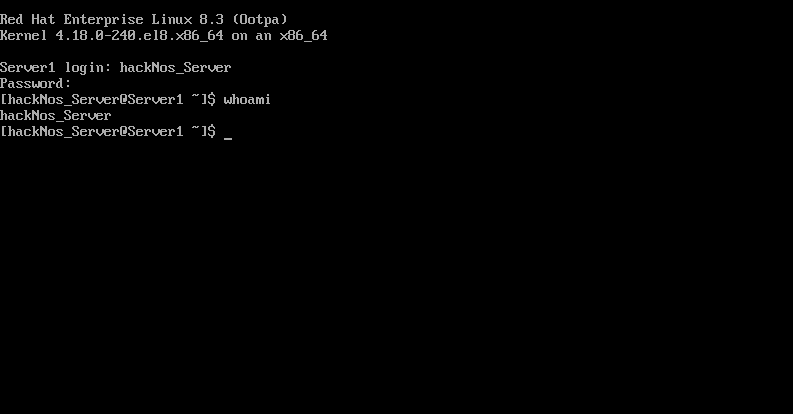Click the word Red in the banner

click(x=12, y=19)
